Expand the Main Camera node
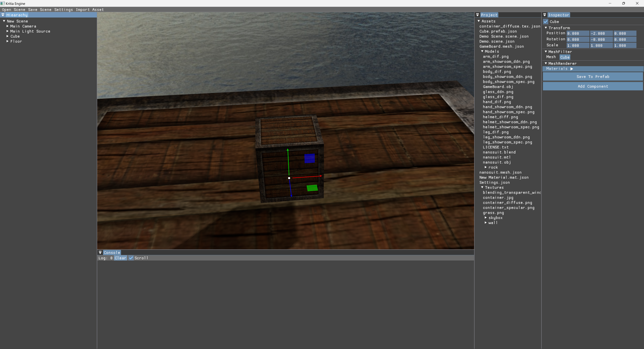 (x=8, y=26)
